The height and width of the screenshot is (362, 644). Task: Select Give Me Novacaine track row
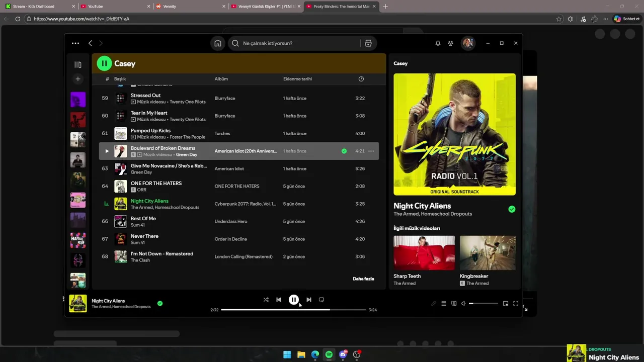coord(239,168)
